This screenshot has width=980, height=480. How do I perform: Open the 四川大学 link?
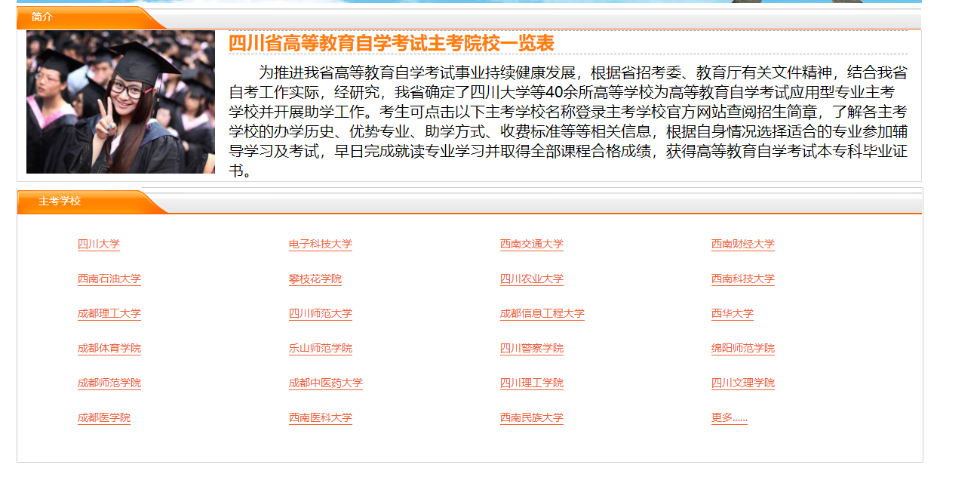click(x=99, y=245)
